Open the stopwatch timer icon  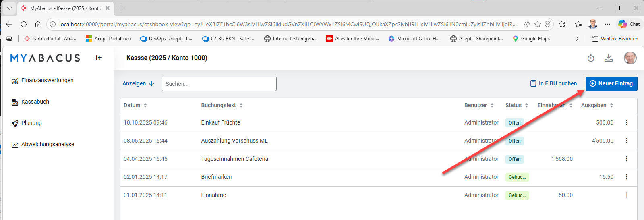click(591, 58)
